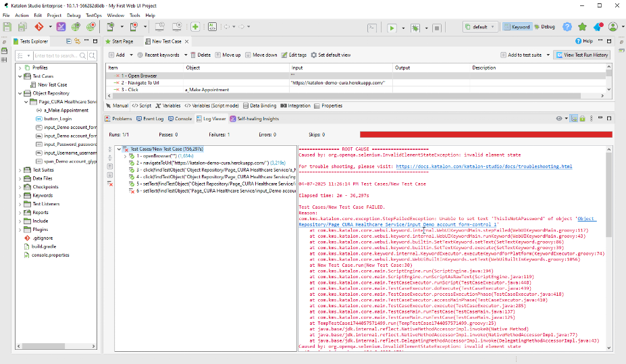626x364 pixels.
Task: Open the default execution profile dropdown
Action: [x=481, y=27]
